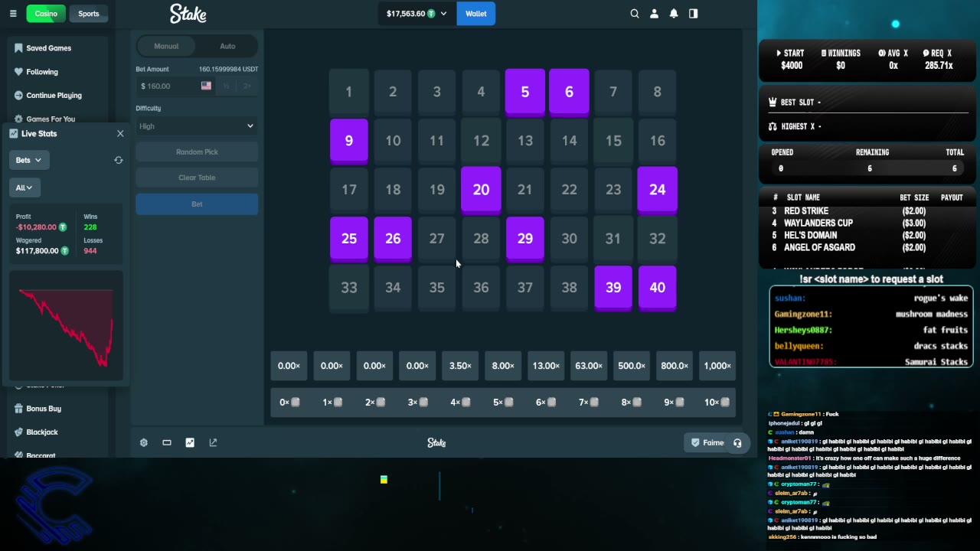The height and width of the screenshot is (551, 980).
Task: Click the 10× hits tile
Action: 717,403
